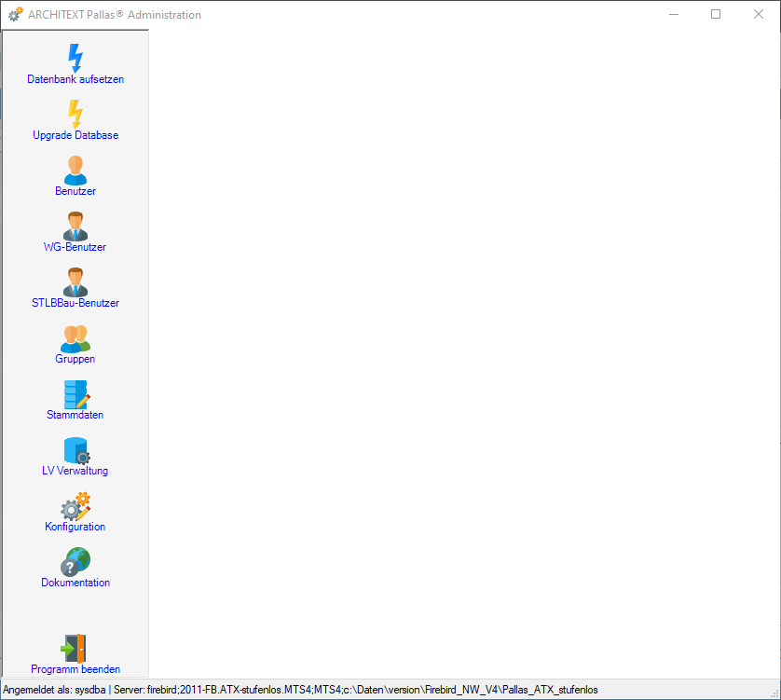
Task: Click the yellow lightning Upgrade Database icon
Action: [x=75, y=114]
